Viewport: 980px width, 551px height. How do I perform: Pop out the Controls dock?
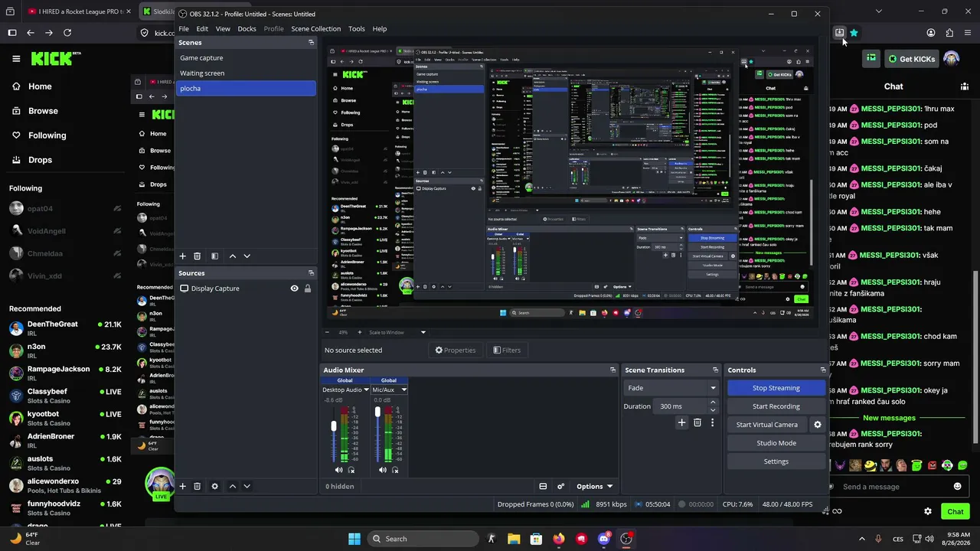point(823,370)
